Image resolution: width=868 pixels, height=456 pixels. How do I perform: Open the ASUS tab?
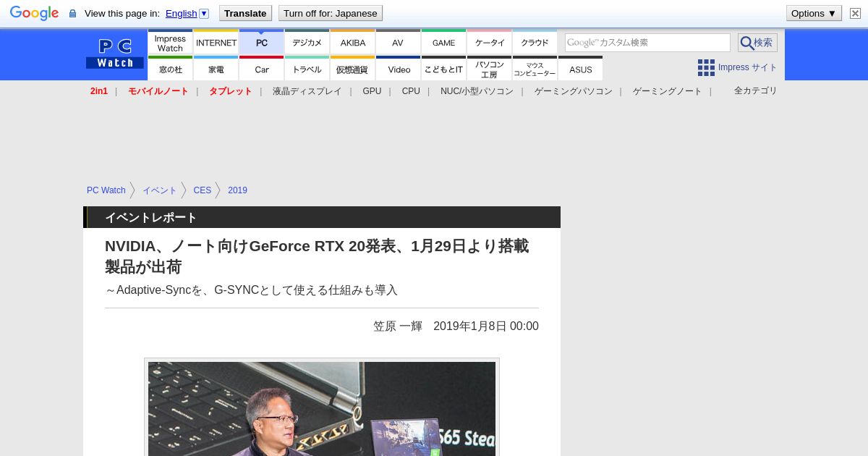tap(580, 69)
